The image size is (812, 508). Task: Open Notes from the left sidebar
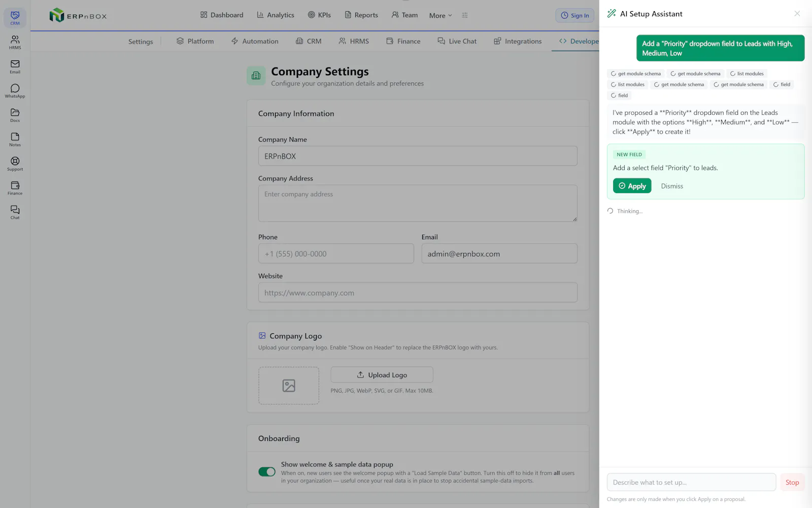click(15, 140)
